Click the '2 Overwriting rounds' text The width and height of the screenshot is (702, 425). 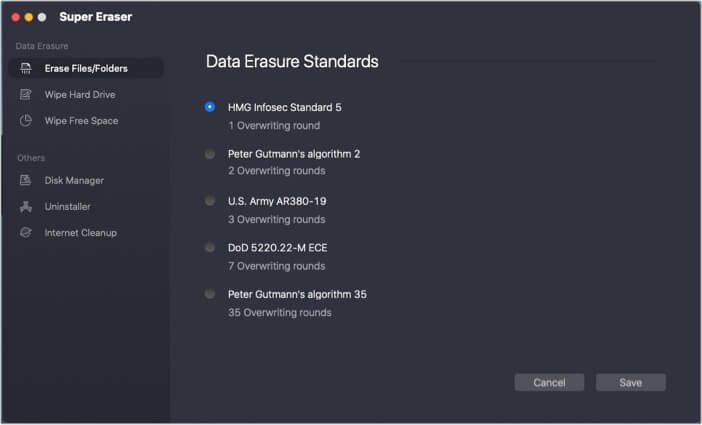[277, 171]
